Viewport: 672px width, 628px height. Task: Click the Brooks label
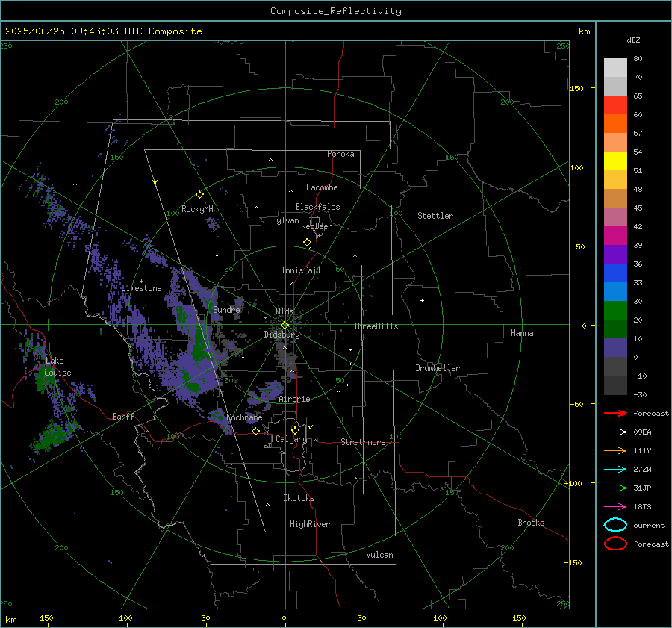531,523
